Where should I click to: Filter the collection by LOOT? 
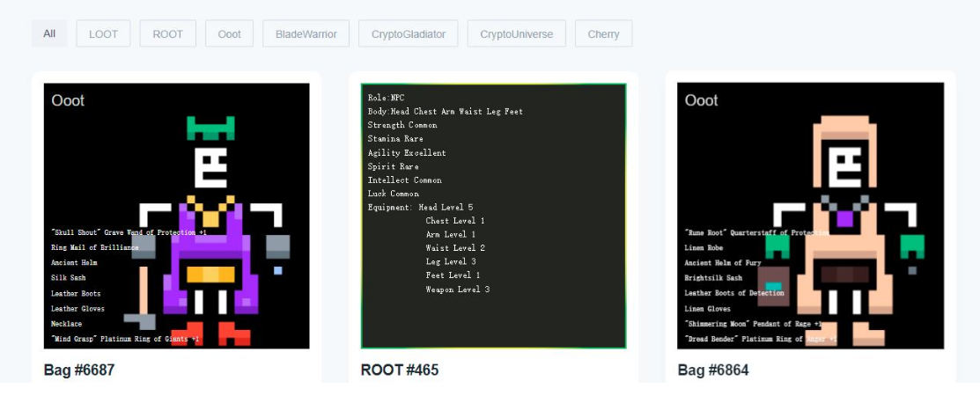click(103, 34)
